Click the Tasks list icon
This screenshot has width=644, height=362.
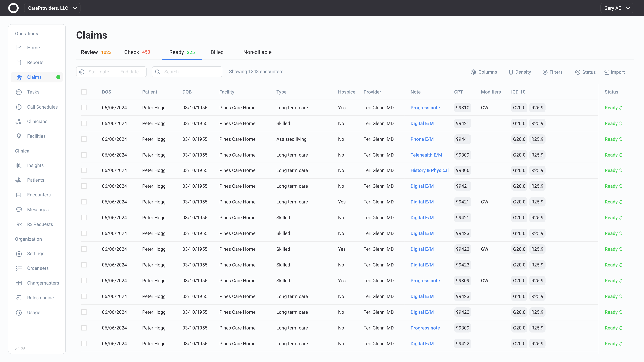pyautogui.click(x=19, y=92)
